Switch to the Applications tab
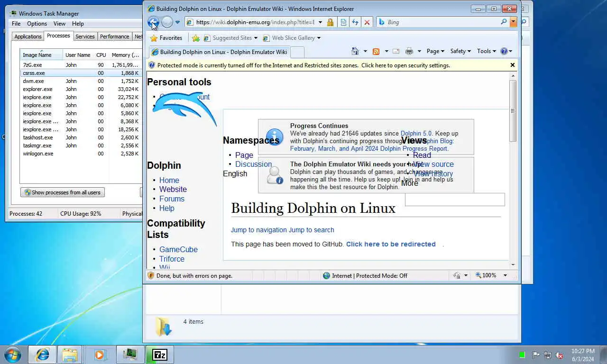607x364 pixels. [28, 36]
